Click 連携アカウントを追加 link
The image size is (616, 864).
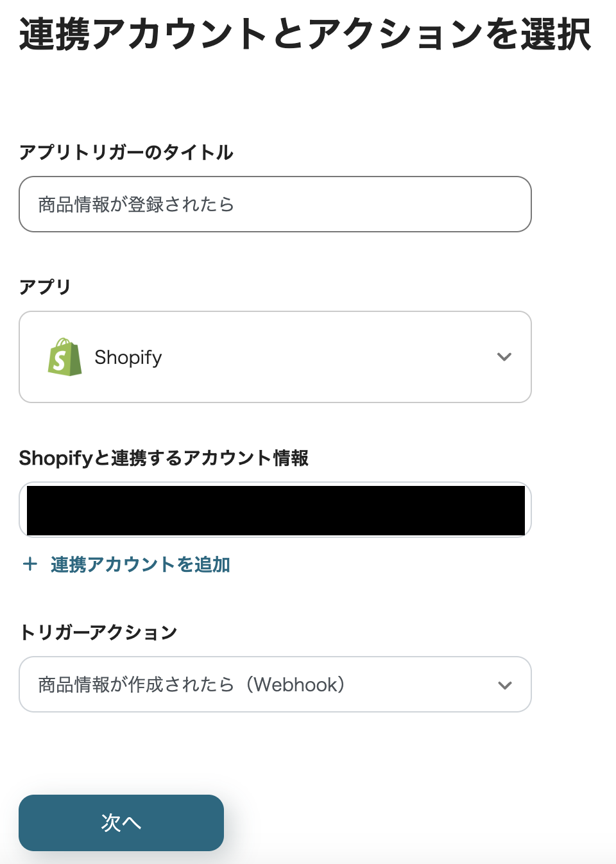coord(139,565)
